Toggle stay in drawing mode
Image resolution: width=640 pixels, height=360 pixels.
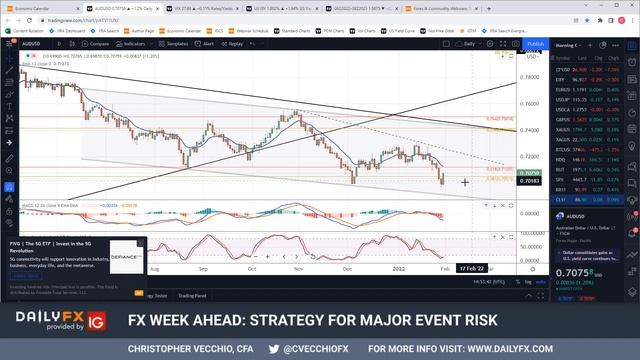pyautogui.click(x=9, y=199)
